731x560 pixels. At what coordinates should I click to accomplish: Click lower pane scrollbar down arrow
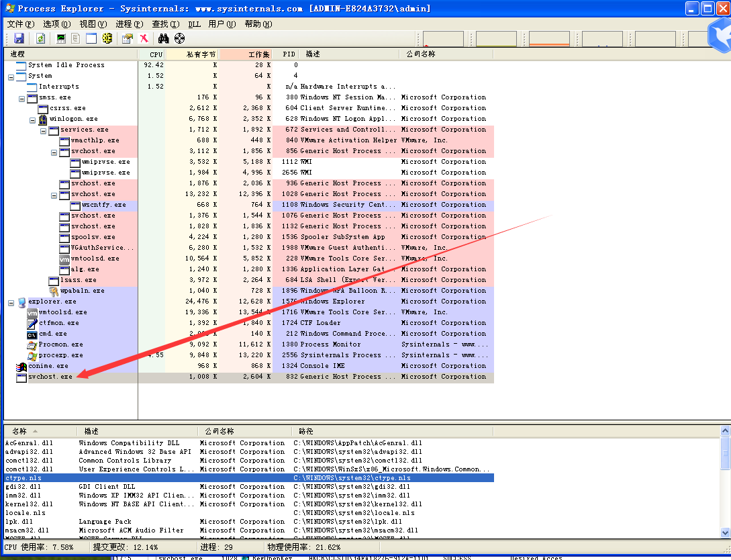tap(725, 532)
